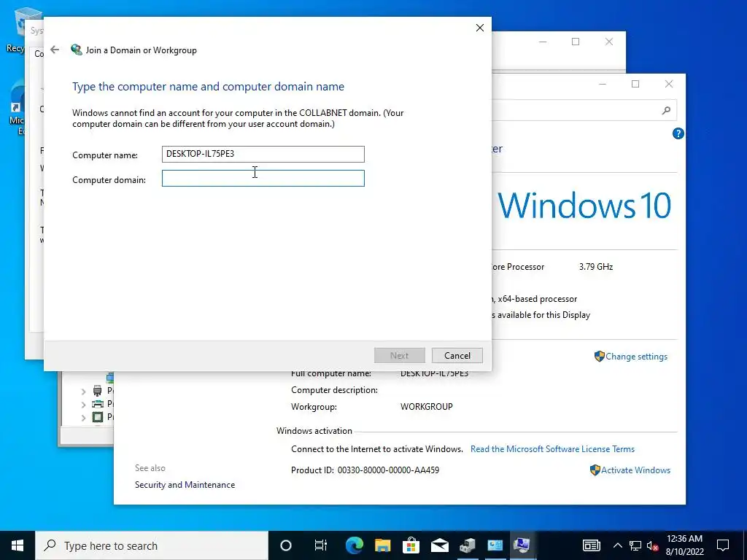Screen dimensions: 747x560
Task: Open the Action Center notifications
Action: pyautogui.click(x=723, y=545)
